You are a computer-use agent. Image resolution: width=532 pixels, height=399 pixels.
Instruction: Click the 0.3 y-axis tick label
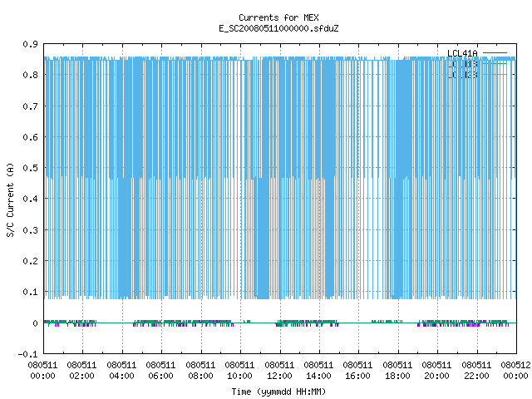coord(30,230)
